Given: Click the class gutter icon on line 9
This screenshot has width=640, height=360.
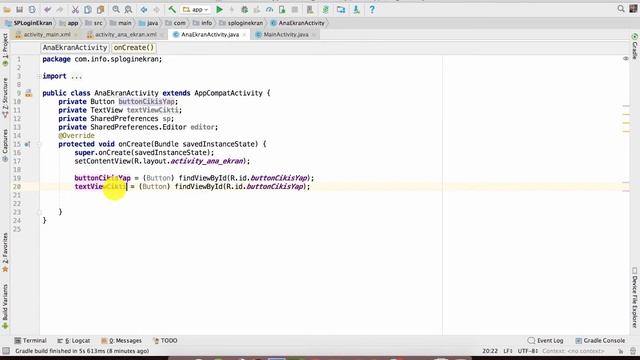Looking at the screenshot, I should 28,93.
